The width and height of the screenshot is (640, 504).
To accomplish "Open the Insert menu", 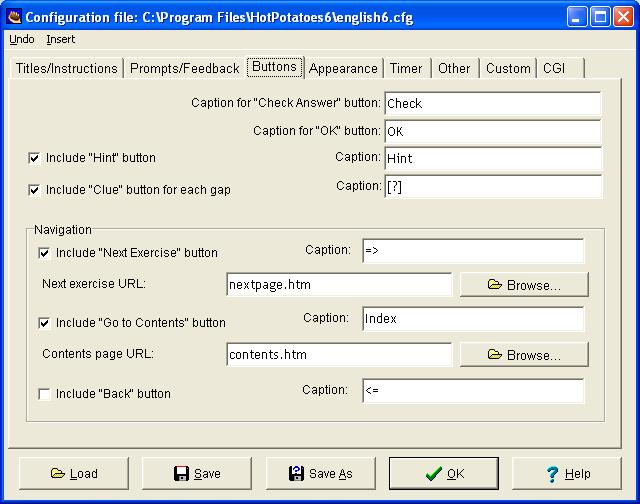I will 60,40.
